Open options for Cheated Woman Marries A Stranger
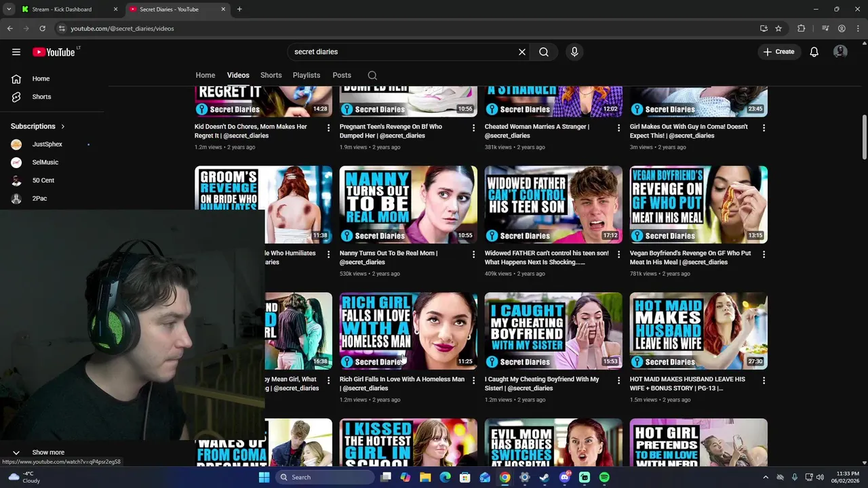Screen dimensions: 868x488 [x=618, y=127]
